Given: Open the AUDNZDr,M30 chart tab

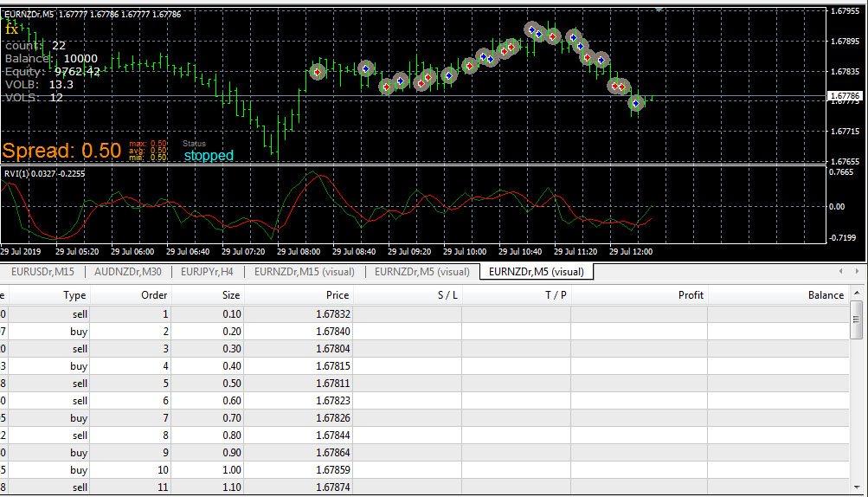Looking at the screenshot, I should point(128,272).
